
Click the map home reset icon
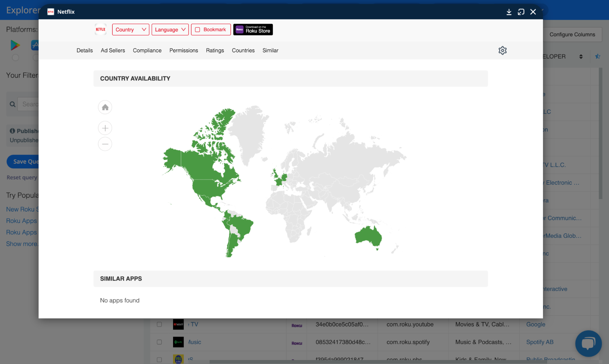click(x=105, y=107)
